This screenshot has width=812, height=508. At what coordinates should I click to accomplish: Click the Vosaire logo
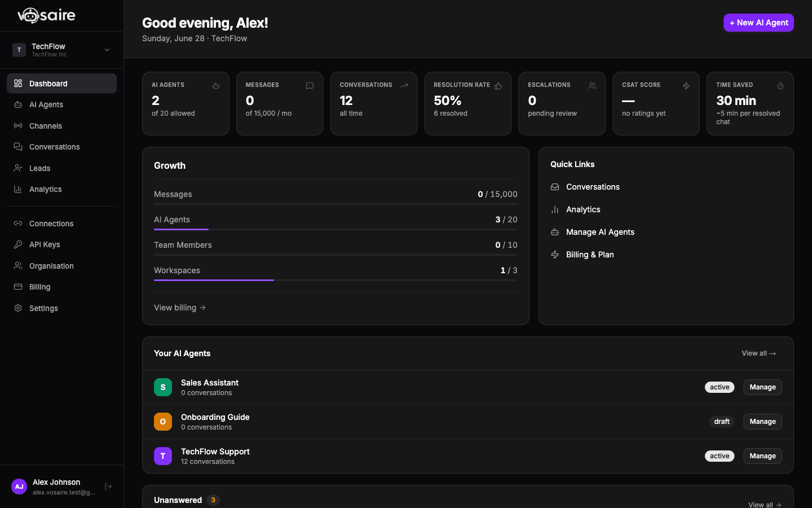coord(46,15)
